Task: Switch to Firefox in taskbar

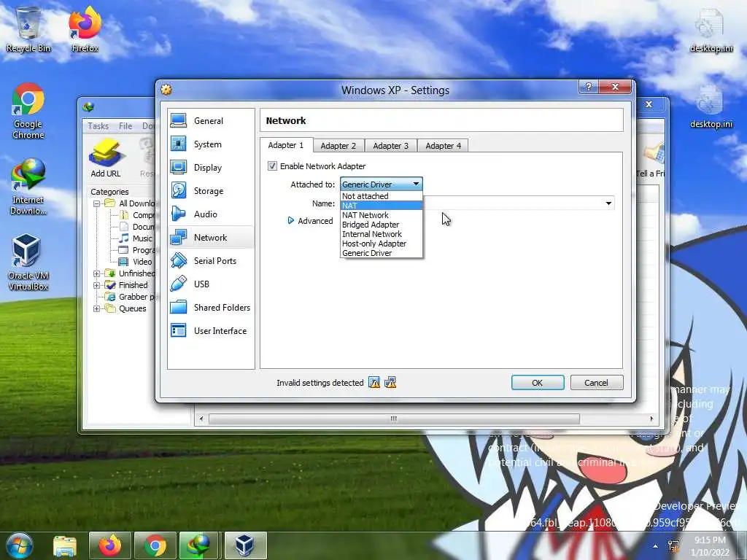Action: [110, 545]
